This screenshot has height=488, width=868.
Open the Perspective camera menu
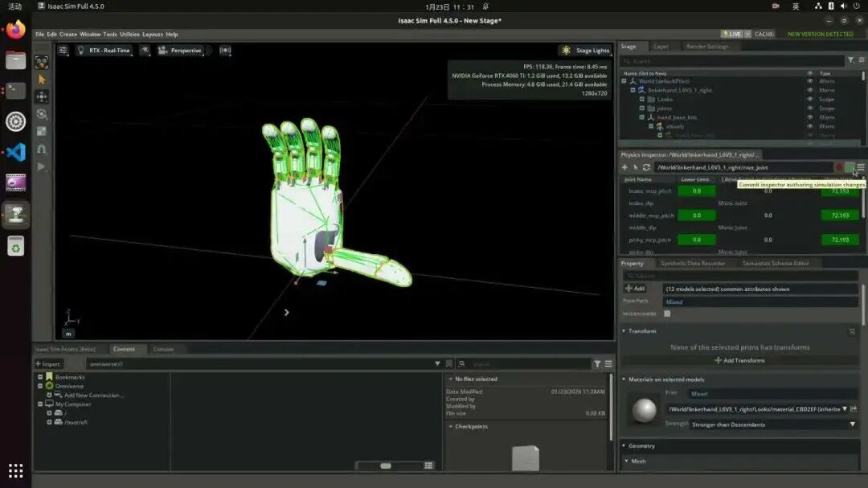181,51
